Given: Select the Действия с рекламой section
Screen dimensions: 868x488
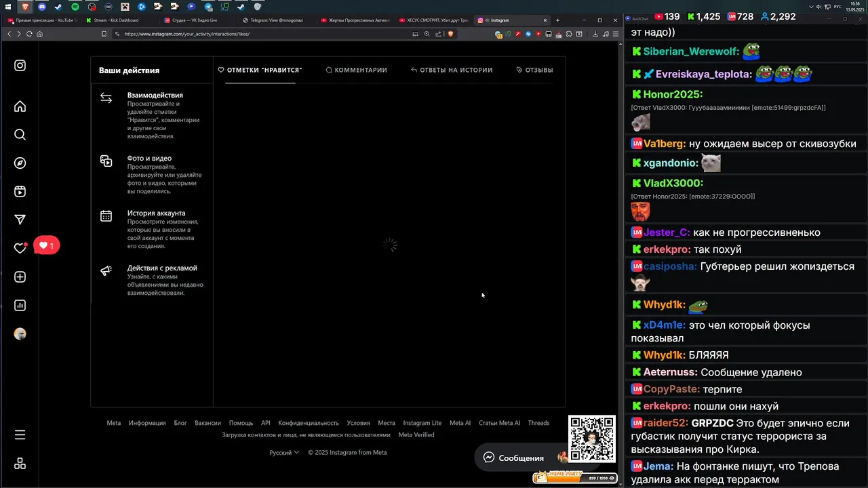Looking at the screenshot, I should click(x=152, y=280).
